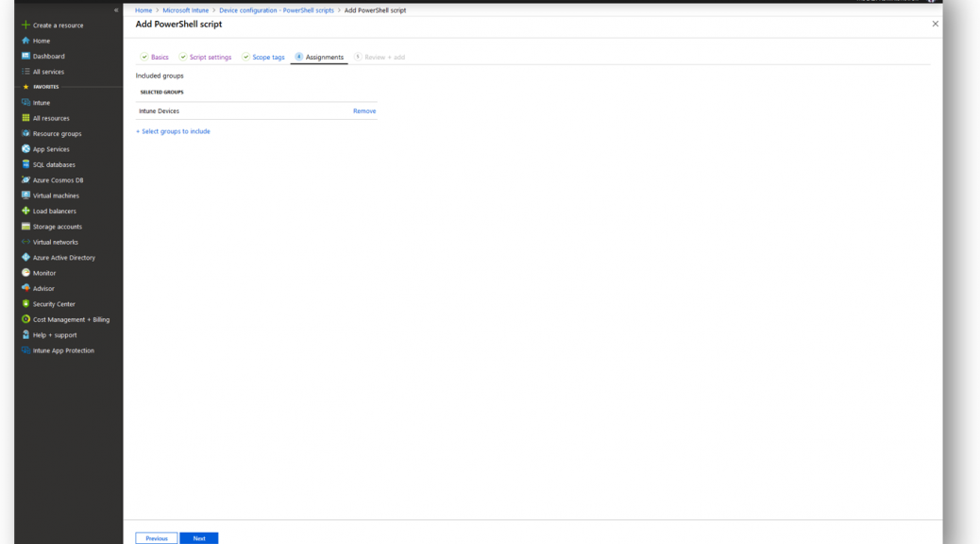Open Device configuration - PowerShell scripts breadcrumb
The width and height of the screenshot is (980, 544).
click(277, 10)
